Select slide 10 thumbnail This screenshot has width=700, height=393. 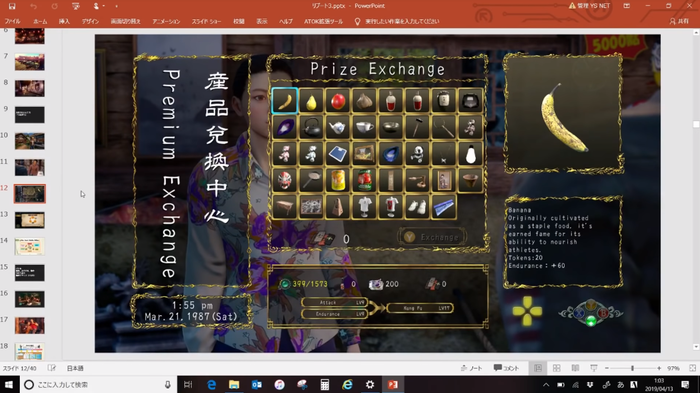tap(29, 141)
